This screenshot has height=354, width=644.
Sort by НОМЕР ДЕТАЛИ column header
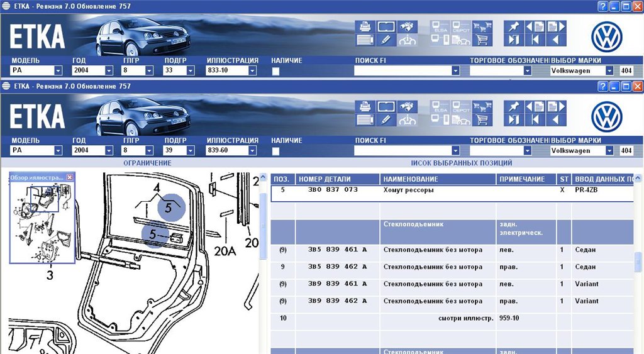(x=338, y=179)
